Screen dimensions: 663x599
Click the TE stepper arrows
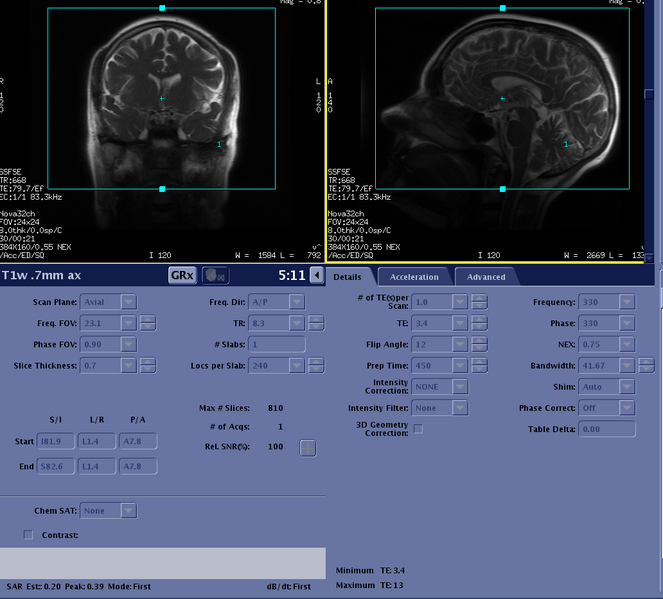(479, 323)
